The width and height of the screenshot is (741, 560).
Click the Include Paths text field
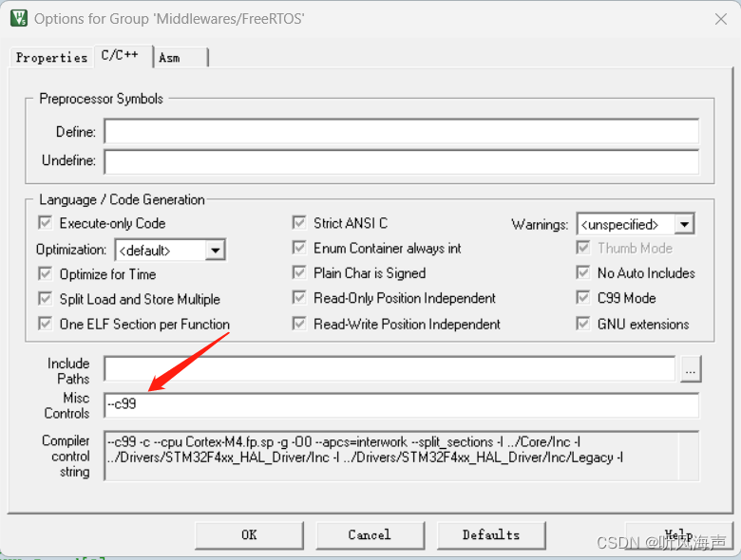point(389,368)
